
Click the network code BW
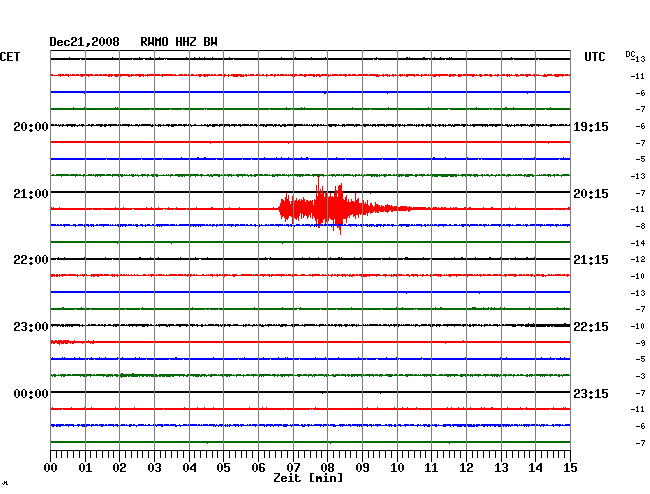click(210, 42)
